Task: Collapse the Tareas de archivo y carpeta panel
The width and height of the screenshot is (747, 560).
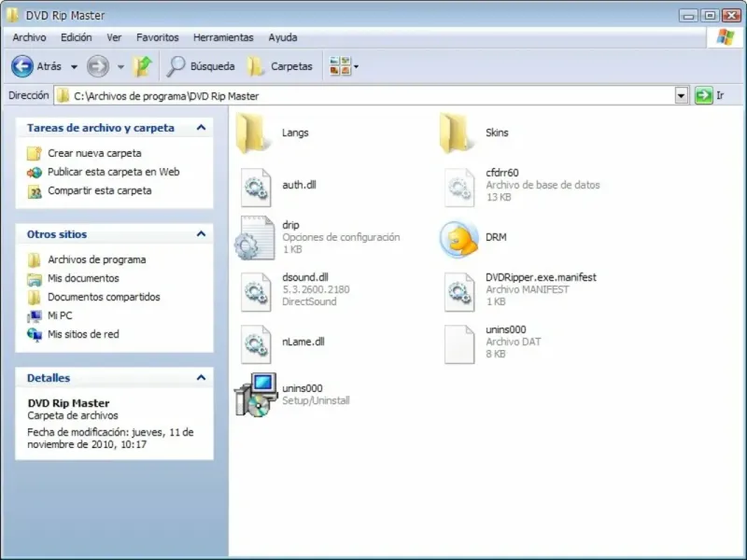Action: (x=201, y=128)
